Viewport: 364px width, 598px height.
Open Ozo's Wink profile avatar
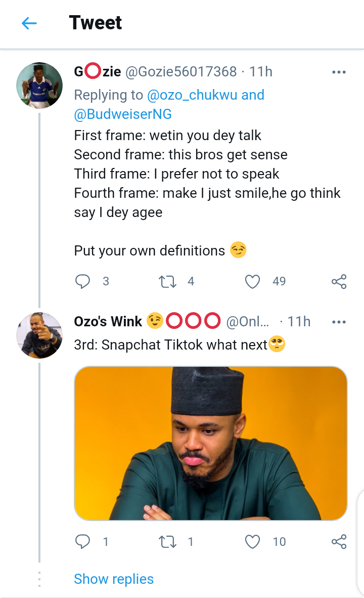pos(39,335)
